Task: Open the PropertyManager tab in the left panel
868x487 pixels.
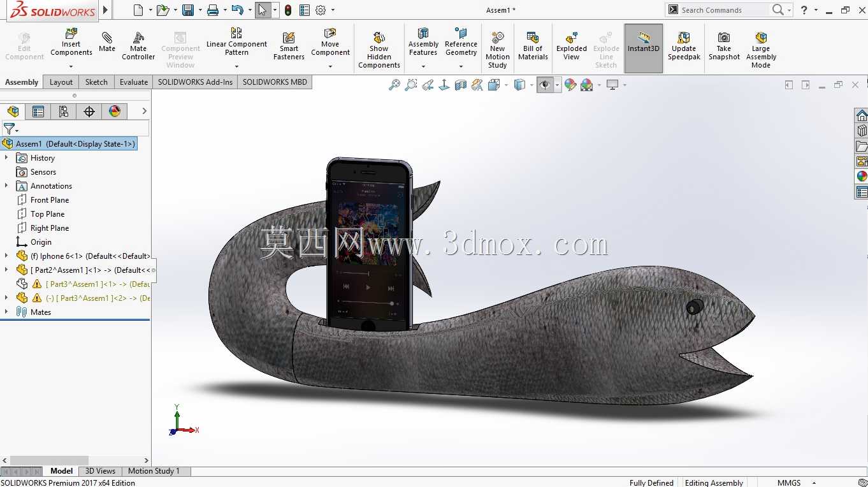Action: 38,112
